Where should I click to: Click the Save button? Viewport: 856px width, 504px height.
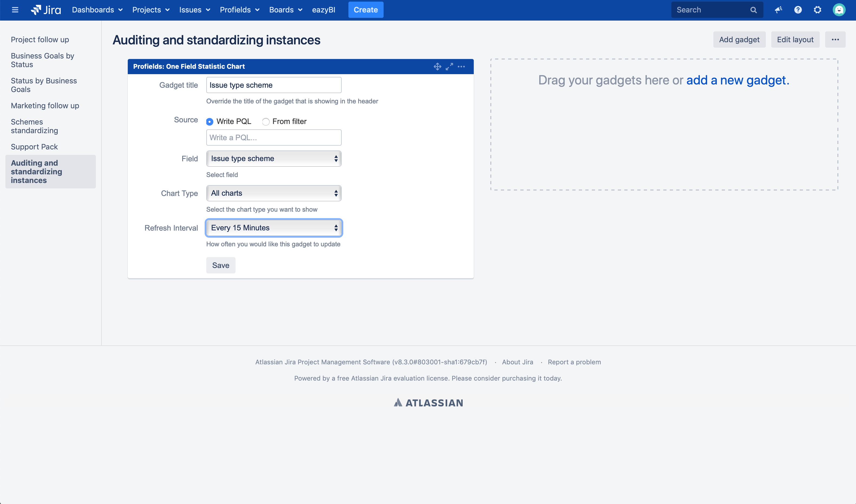pyautogui.click(x=220, y=265)
